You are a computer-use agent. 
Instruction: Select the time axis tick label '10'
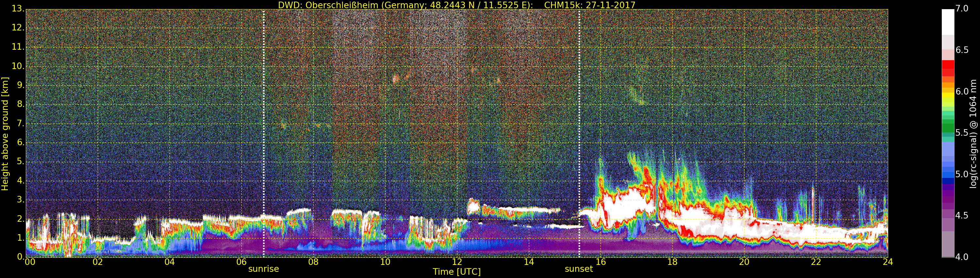click(x=385, y=262)
